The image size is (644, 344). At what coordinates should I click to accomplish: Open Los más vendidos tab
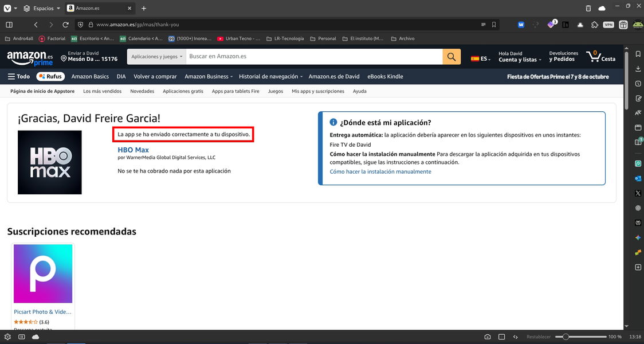coord(102,91)
